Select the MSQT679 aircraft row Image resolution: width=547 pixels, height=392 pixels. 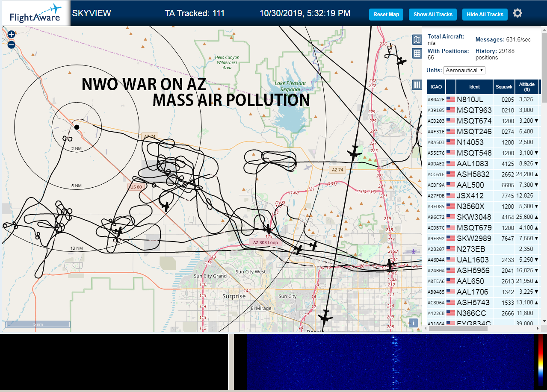(x=483, y=227)
